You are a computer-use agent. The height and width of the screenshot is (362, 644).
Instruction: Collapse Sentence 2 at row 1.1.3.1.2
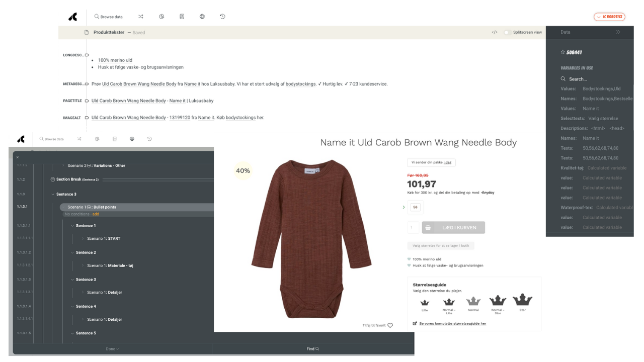tap(72, 253)
